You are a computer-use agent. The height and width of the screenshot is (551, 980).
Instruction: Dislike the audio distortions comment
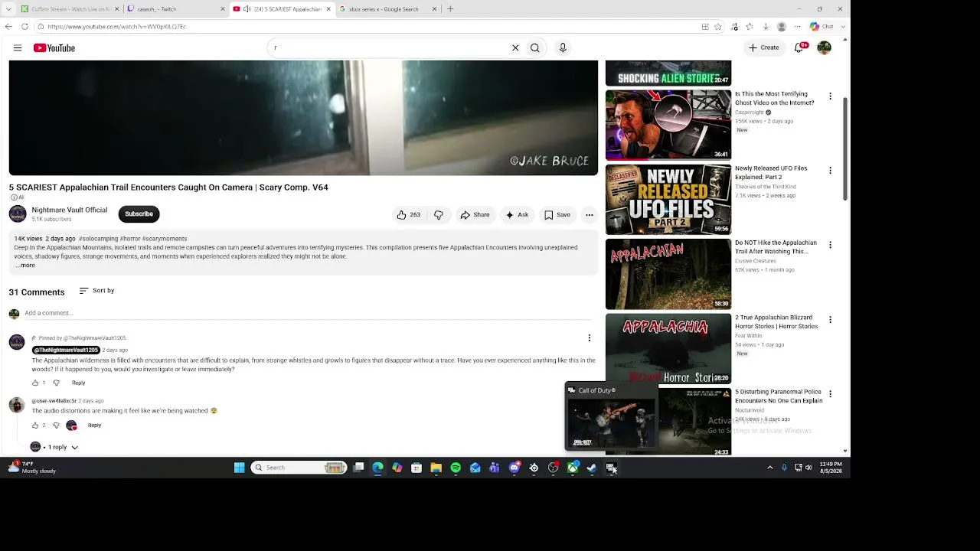[x=56, y=425]
